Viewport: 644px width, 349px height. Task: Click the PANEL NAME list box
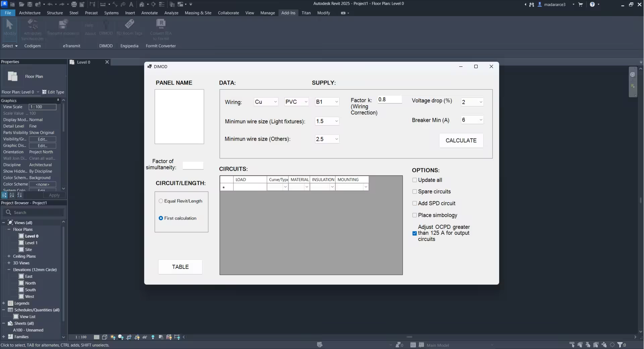179,116
